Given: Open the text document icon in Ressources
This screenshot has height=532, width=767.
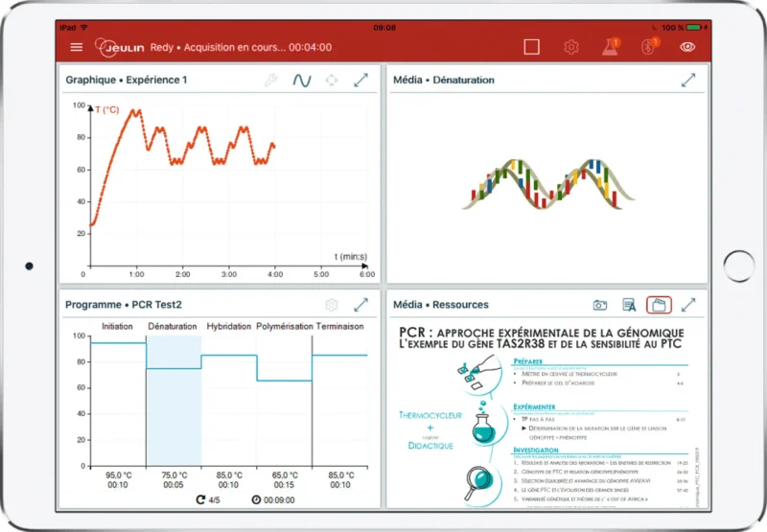Looking at the screenshot, I should 630,305.
